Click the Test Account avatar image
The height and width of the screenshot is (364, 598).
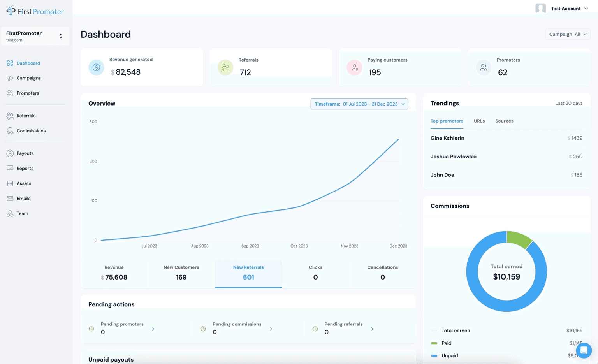click(x=540, y=8)
